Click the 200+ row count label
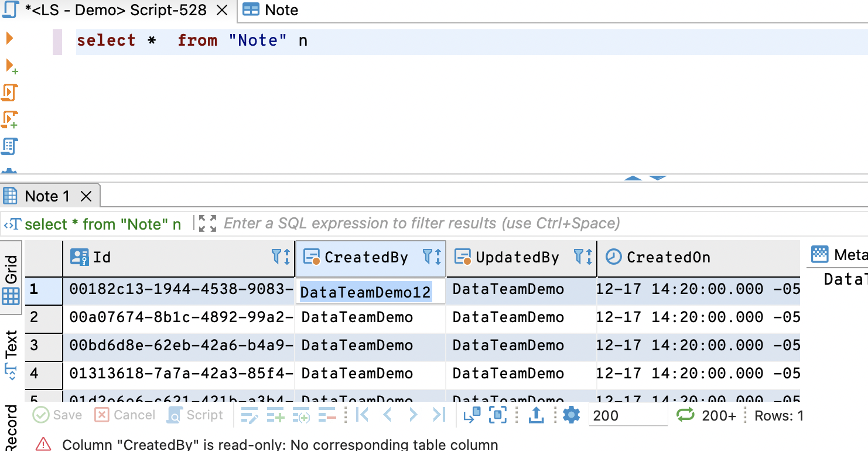The height and width of the screenshot is (451, 868). point(719,415)
